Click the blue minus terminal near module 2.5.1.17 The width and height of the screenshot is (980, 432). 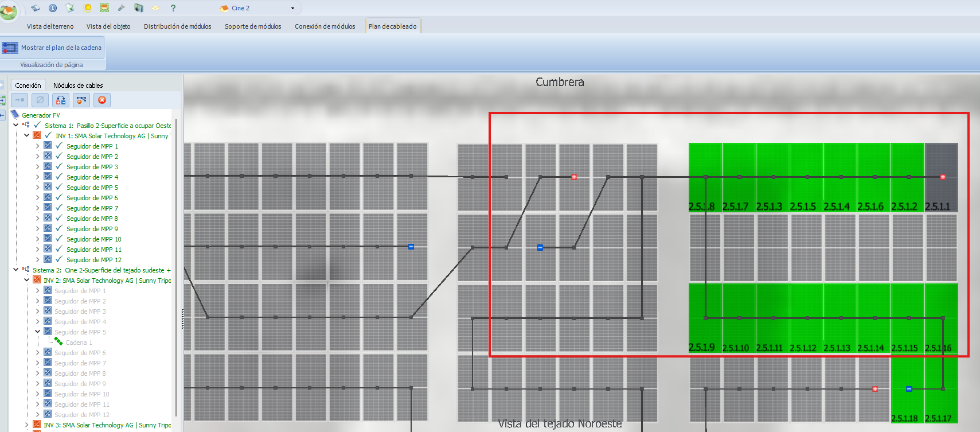909,389
